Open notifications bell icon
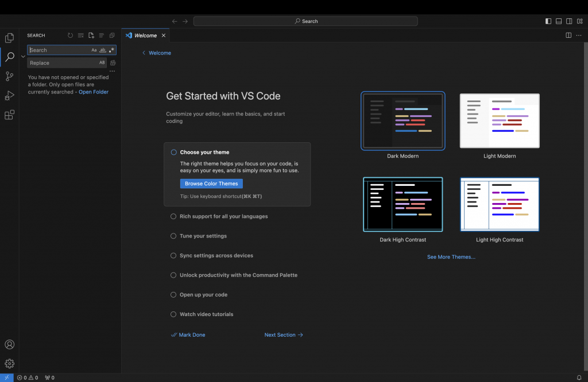 (x=579, y=377)
